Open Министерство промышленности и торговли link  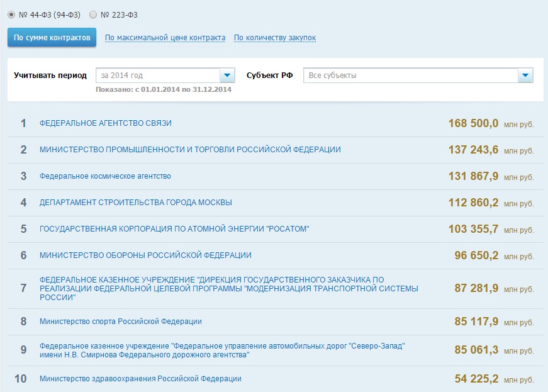(x=190, y=150)
